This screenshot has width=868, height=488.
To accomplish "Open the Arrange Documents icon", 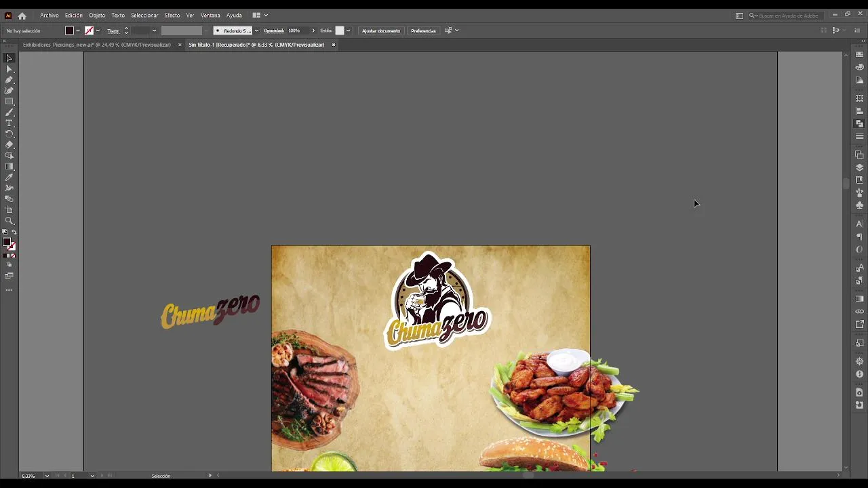I will tap(256, 16).
